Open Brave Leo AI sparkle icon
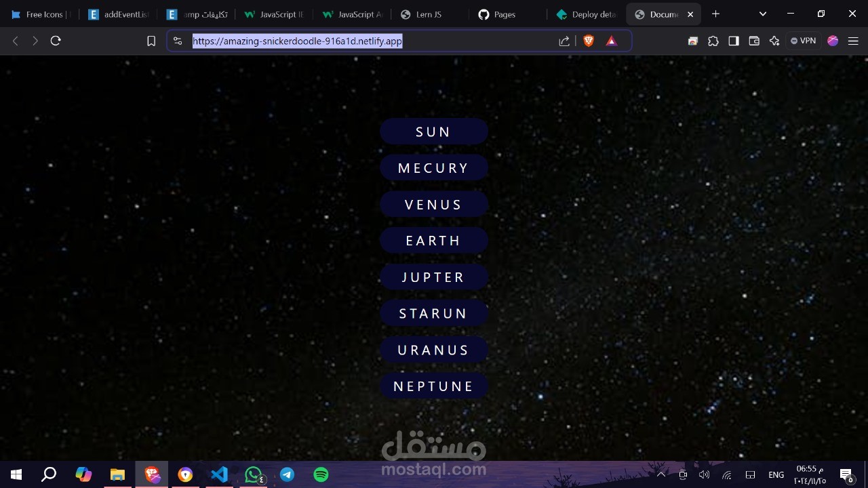Screen dimensions: 868x488 774,41
